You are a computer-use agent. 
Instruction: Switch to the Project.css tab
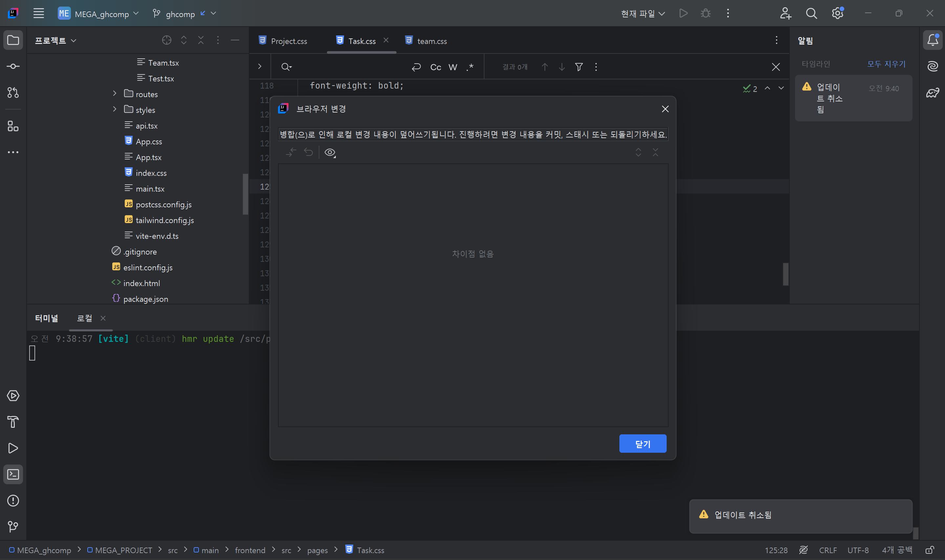point(289,41)
